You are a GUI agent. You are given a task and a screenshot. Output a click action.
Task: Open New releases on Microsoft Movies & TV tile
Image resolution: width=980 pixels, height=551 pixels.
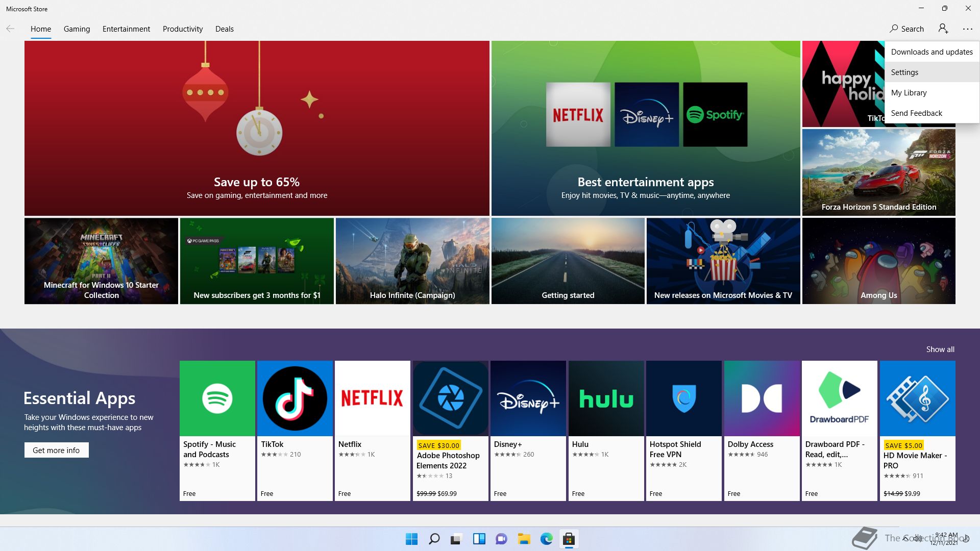tap(723, 261)
